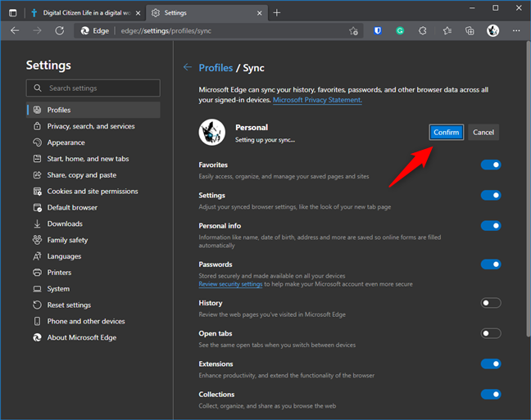The image size is (531, 420).
Task: Open Settings and more ellipsis menu
Action: pos(516,30)
